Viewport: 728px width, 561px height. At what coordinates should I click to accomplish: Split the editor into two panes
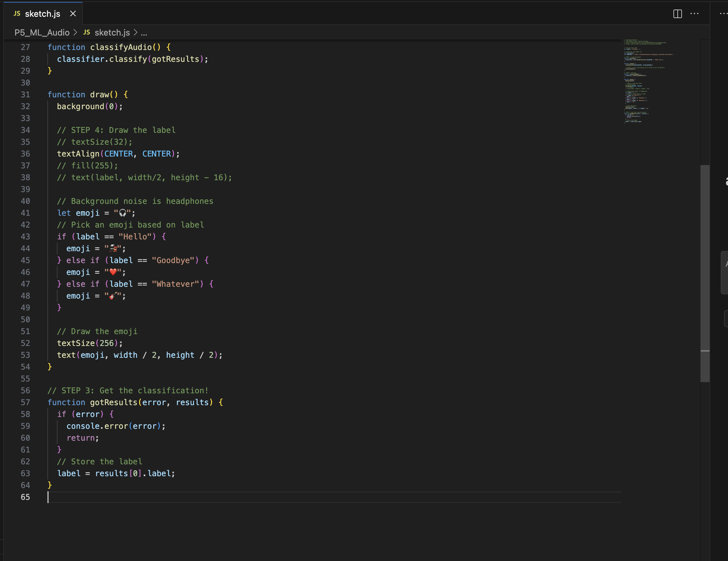point(678,14)
